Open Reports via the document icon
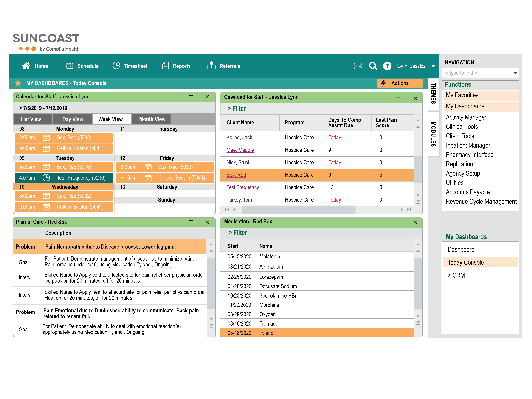 (165, 66)
